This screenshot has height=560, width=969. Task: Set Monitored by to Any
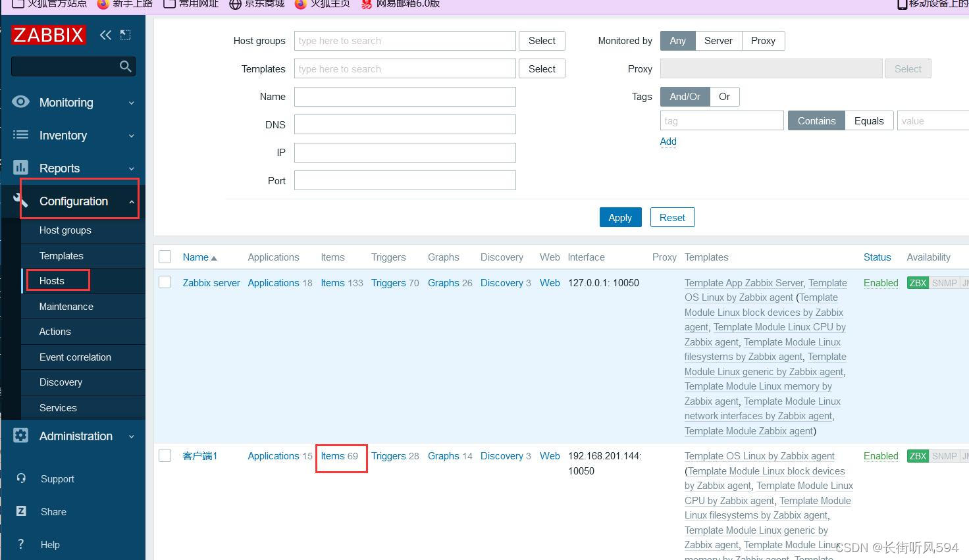coord(677,41)
